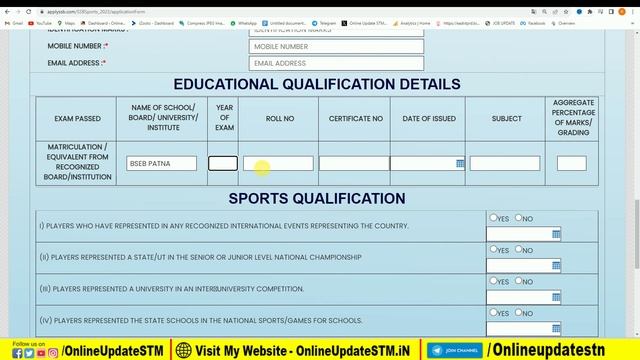Open calendar for inter-university competition date
Viewport: 640px width, 360px height.
pyautogui.click(x=556, y=297)
